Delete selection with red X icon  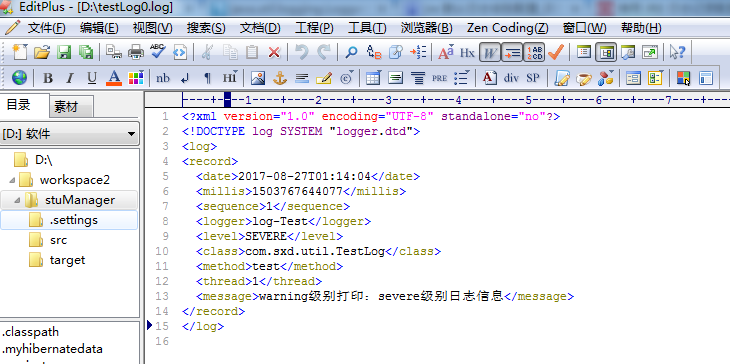click(x=274, y=52)
